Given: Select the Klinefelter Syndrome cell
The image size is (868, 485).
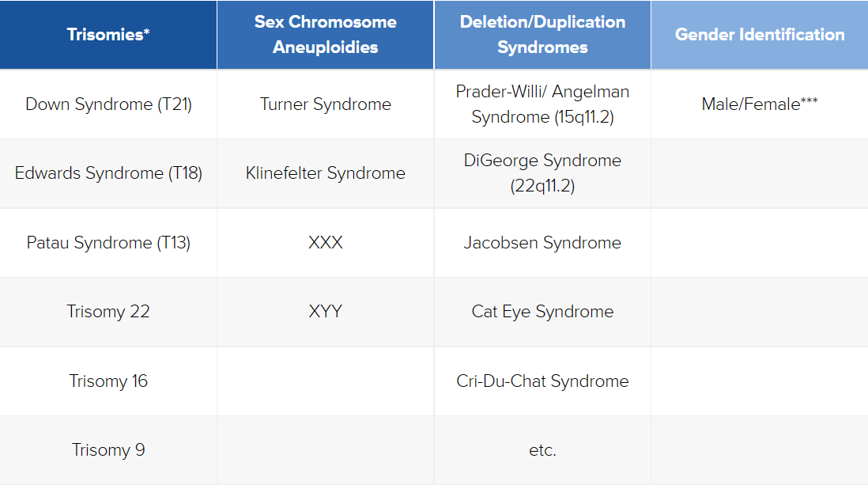Looking at the screenshot, I should click(x=326, y=173).
